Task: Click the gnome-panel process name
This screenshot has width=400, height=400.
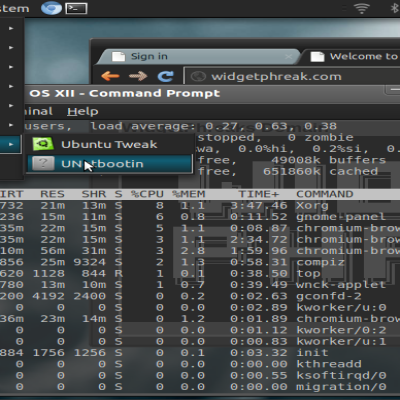Action: pos(341,217)
